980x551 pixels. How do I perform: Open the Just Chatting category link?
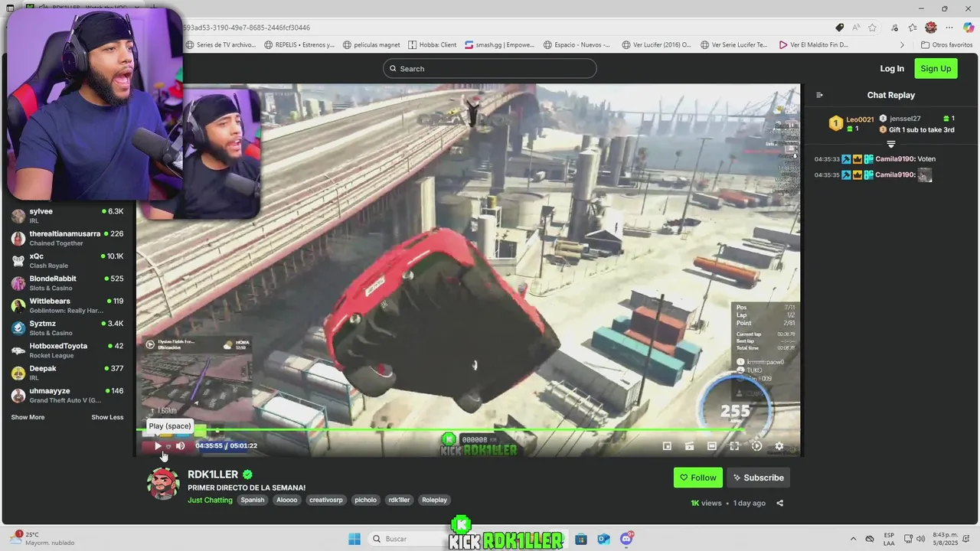[210, 500]
